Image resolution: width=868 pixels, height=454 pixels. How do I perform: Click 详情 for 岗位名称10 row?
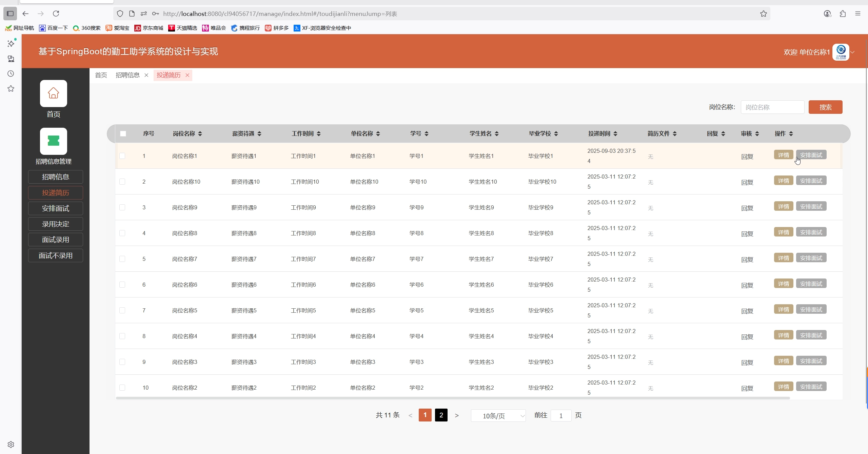tap(783, 181)
